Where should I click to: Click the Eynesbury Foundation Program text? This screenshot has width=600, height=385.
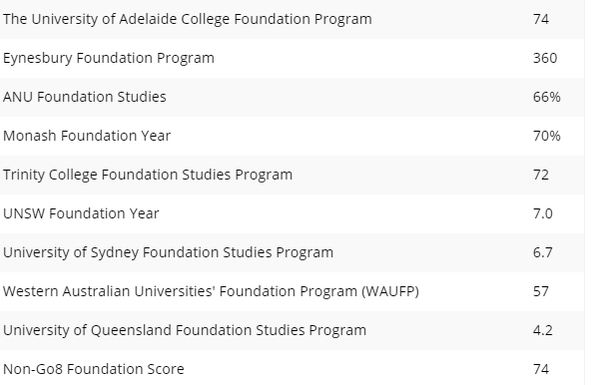[x=109, y=58]
